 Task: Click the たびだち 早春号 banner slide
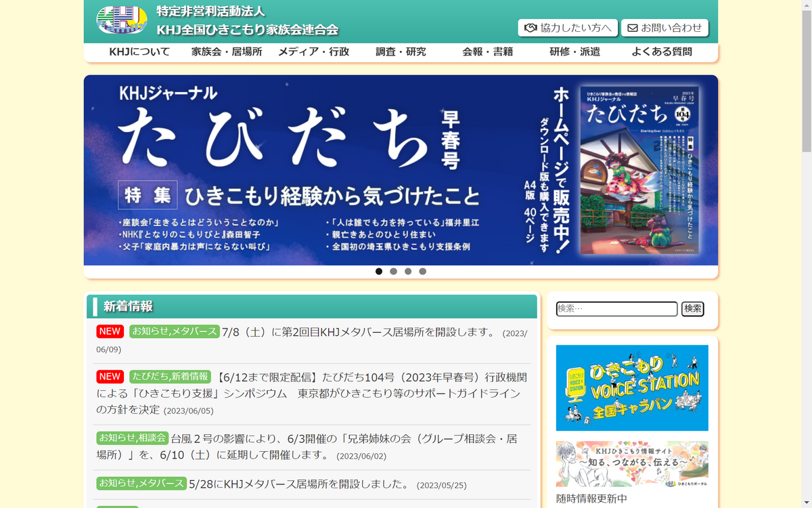pyautogui.click(x=401, y=170)
